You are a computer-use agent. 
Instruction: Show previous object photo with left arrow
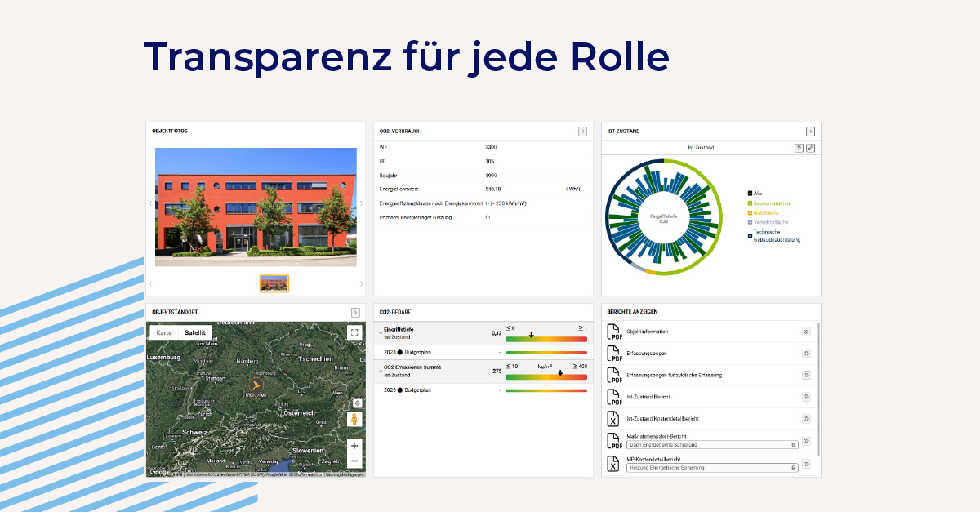pyautogui.click(x=150, y=203)
